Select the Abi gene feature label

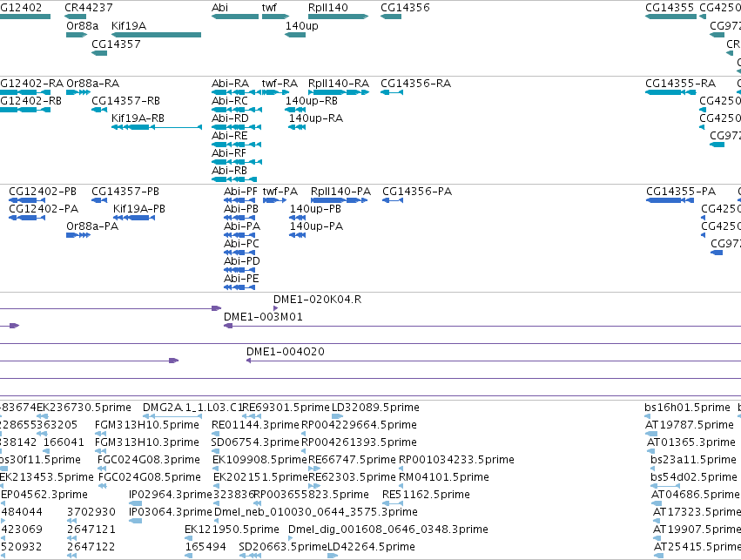pyautogui.click(x=219, y=8)
